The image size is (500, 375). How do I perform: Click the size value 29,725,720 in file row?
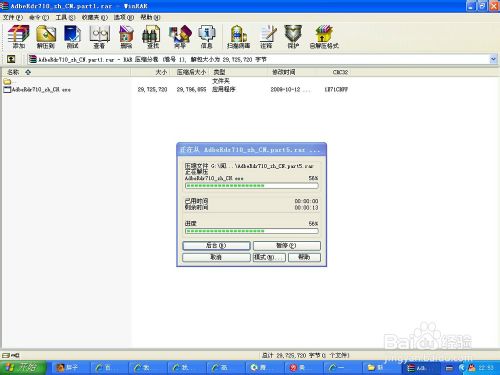pyautogui.click(x=152, y=89)
